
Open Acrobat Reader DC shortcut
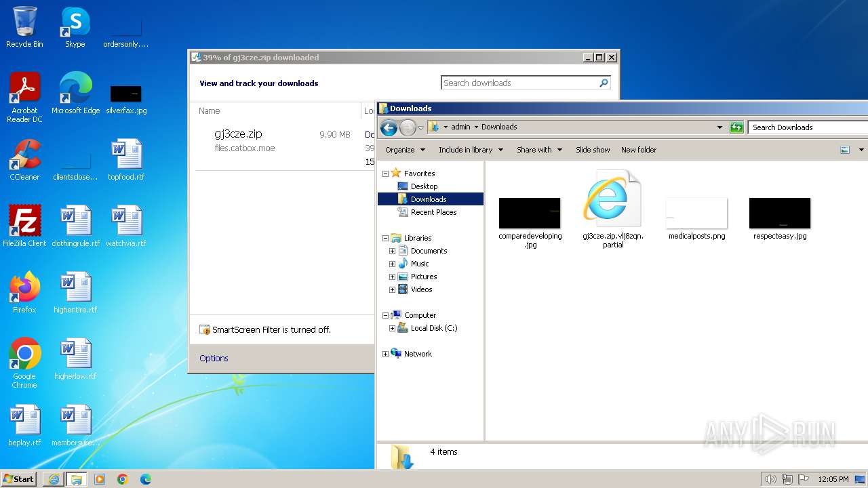pyautogui.click(x=24, y=97)
